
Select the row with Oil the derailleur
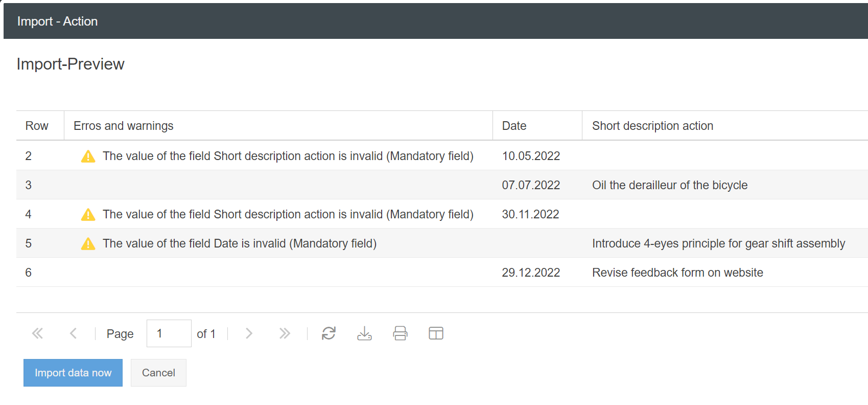tap(669, 185)
